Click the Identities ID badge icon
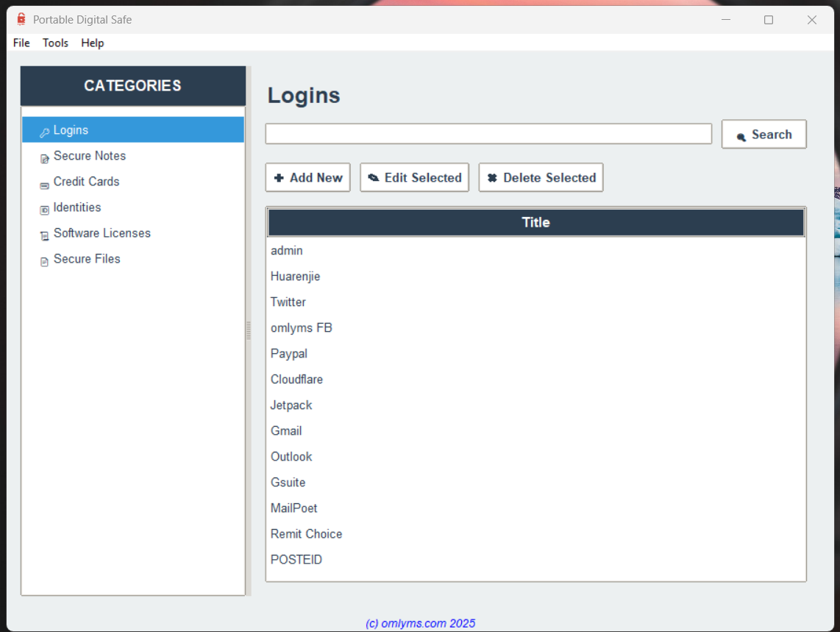Screen dimensions: 840x632 click(44, 210)
